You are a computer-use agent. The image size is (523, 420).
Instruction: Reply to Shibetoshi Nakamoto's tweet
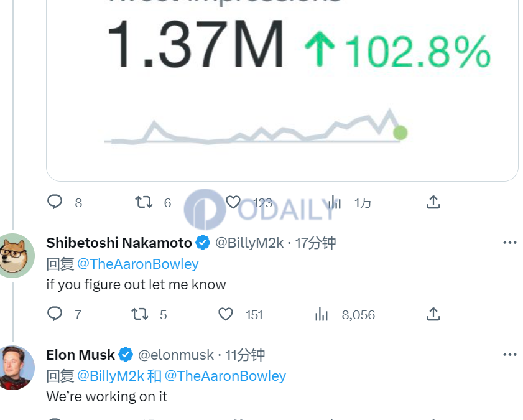click(55, 314)
